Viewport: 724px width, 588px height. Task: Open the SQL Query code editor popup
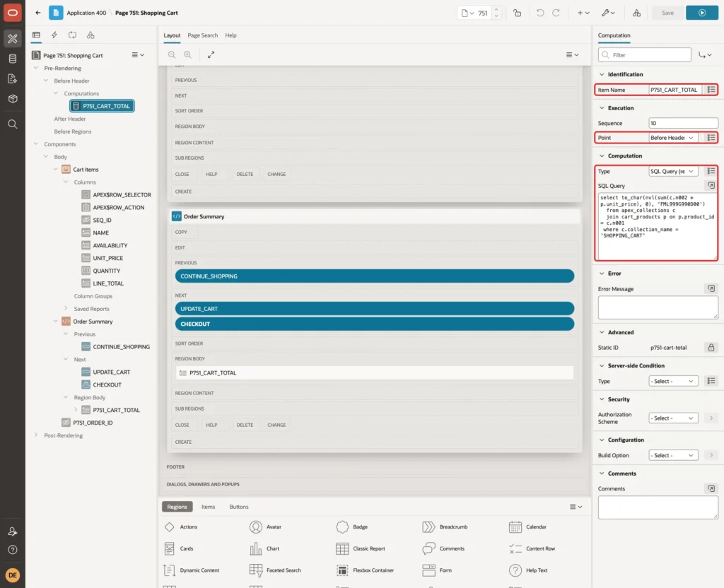pos(711,186)
